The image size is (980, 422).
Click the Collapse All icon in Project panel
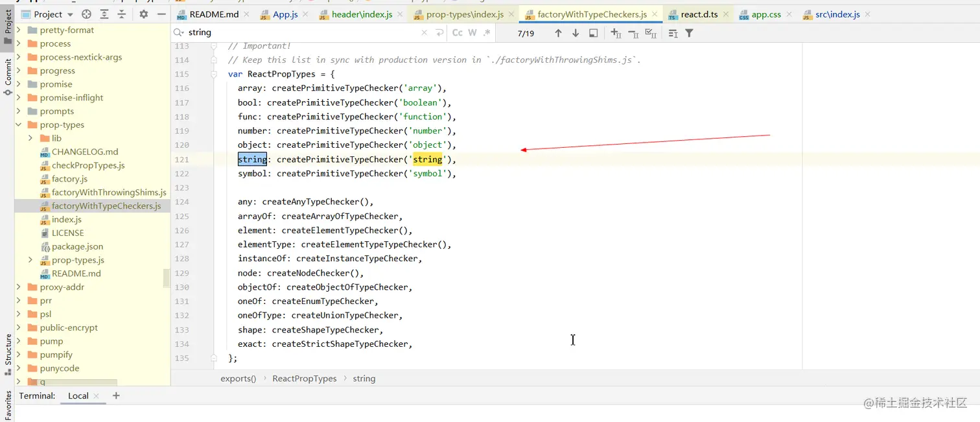(x=121, y=14)
